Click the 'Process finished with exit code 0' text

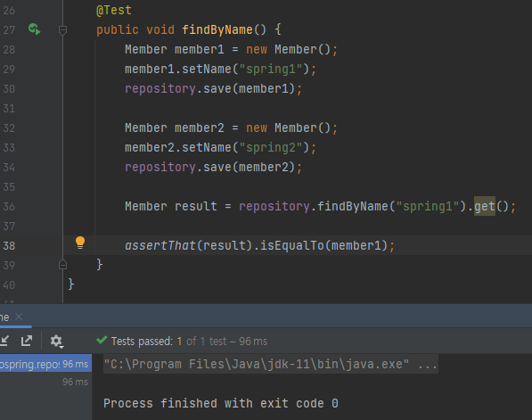(221, 403)
